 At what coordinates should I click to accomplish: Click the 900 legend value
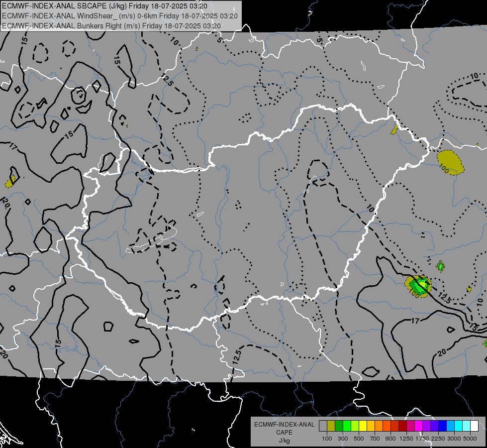pos(390,439)
